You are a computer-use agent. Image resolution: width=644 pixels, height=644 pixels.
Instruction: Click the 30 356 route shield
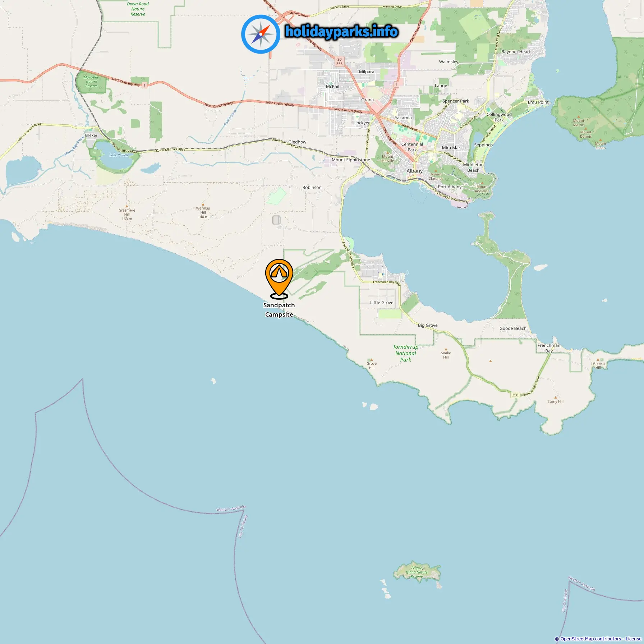click(x=340, y=61)
